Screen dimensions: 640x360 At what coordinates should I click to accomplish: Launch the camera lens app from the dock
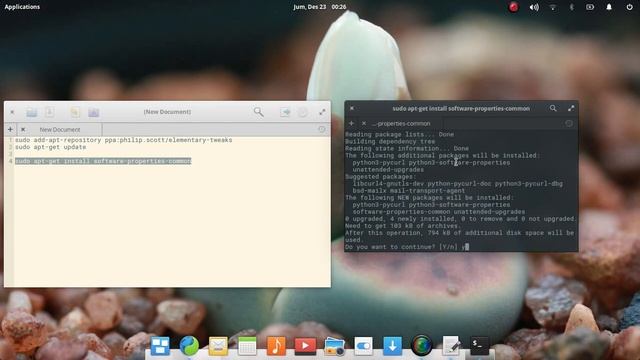pos(422,346)
